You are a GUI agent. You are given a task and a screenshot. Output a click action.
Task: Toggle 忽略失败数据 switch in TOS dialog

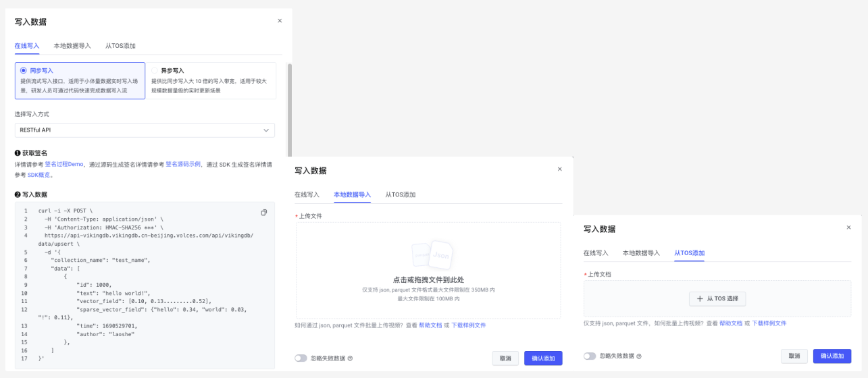point(590,356)
